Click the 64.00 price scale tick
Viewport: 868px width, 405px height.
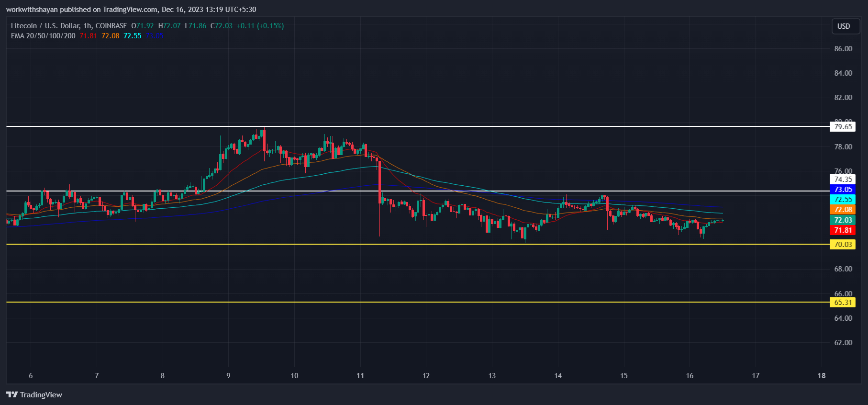[x=843, y=318]
